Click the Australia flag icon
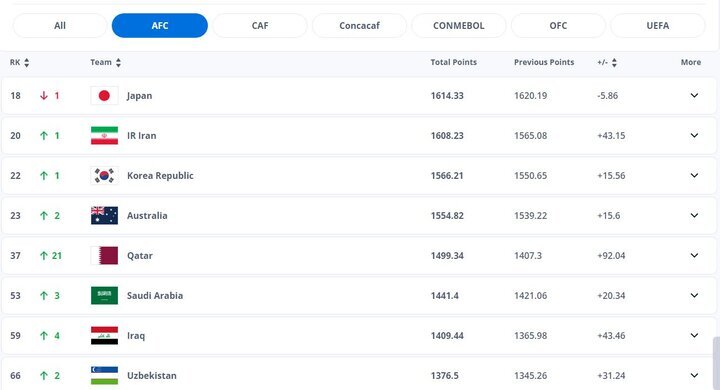 (x=104, y=215)
